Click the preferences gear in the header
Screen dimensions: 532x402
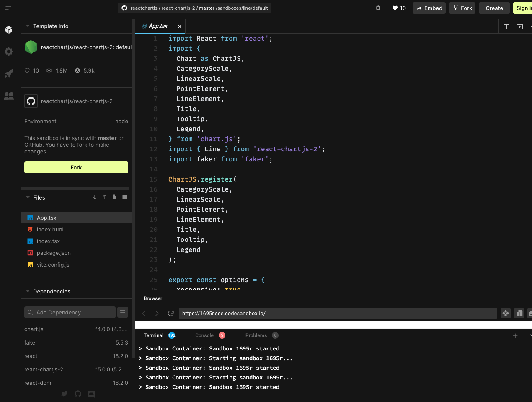(x=378, y=8)
